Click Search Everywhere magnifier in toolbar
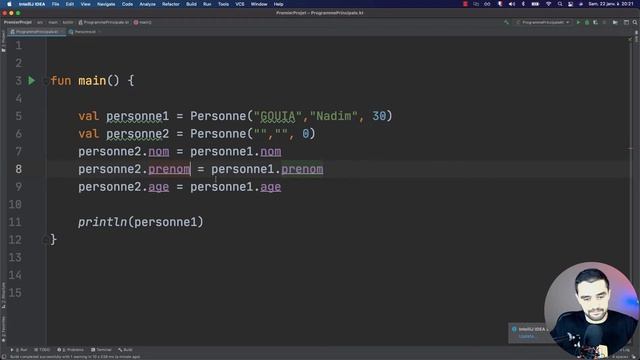Image resolution: width=640 pixels, height=360 pixels. click(x=635, y=22)
